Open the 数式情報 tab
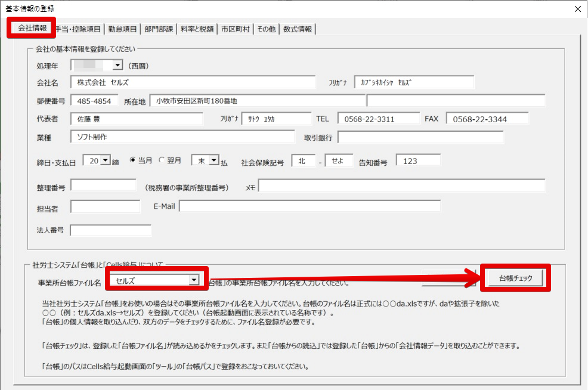Viewport: 588px width, 390px height. click(298, 29)
